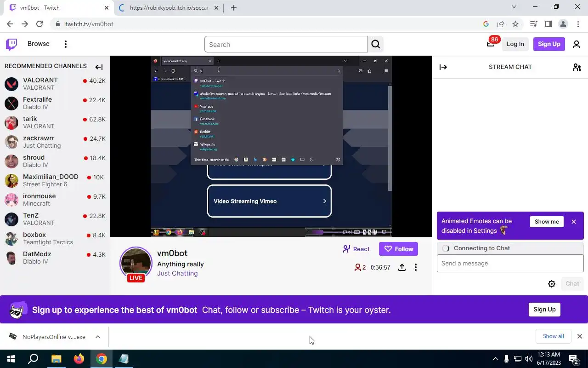Toggle Chrome side panel

tap(548, 24)
